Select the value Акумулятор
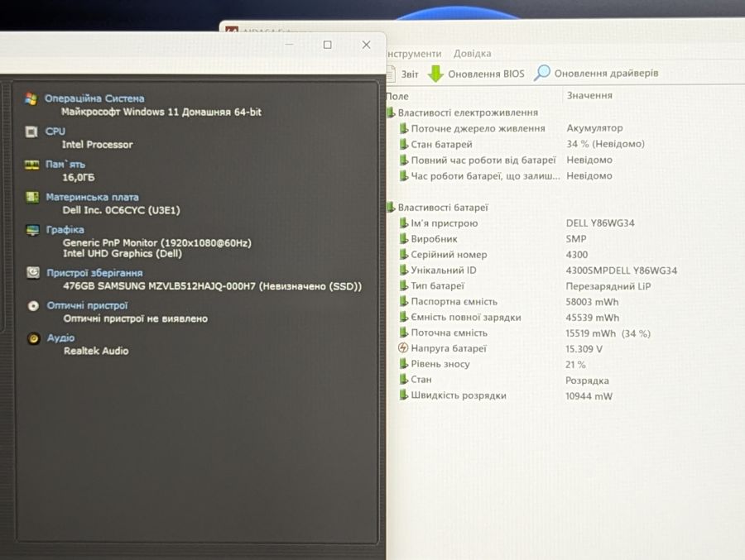This screenshot has width=745, height=560. (594, 127)
